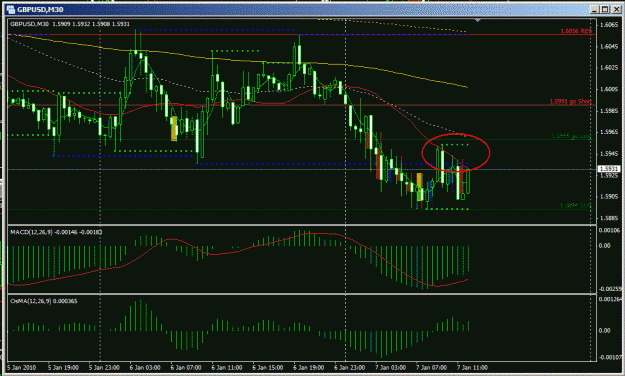Click price scale value 1.5985
The height and width of the screenshot is (376, 625).
(609, 110)
